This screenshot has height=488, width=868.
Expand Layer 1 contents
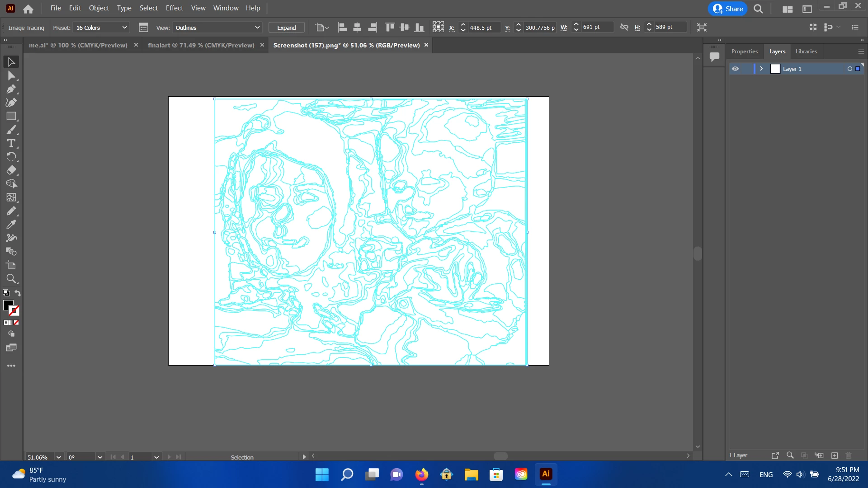pos(761,69)
